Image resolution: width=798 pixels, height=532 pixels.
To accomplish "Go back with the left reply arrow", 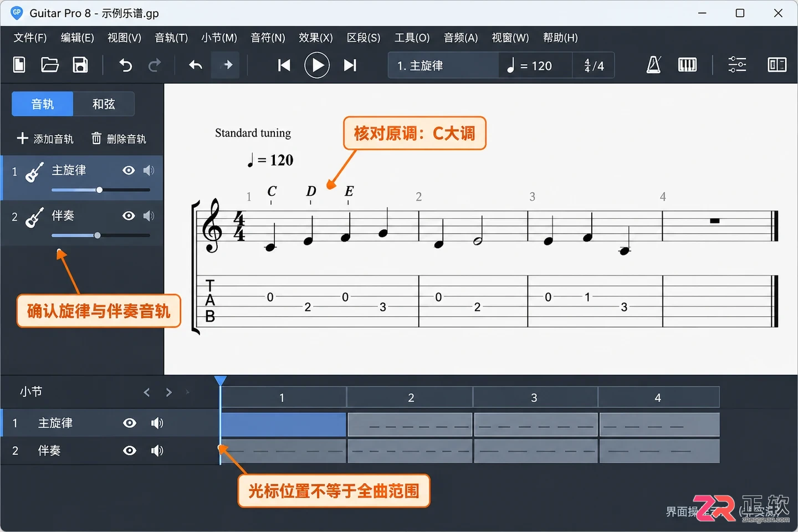I will 196,65.
